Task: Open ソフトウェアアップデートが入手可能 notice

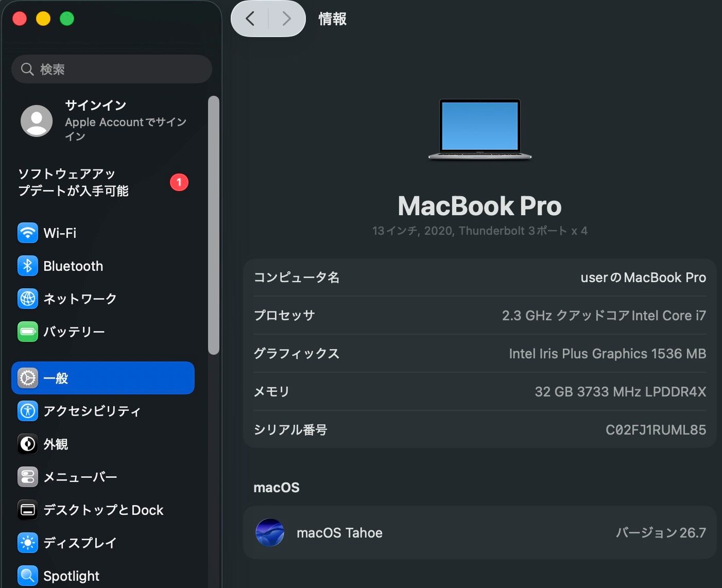Action: click(x=103, y=182)
